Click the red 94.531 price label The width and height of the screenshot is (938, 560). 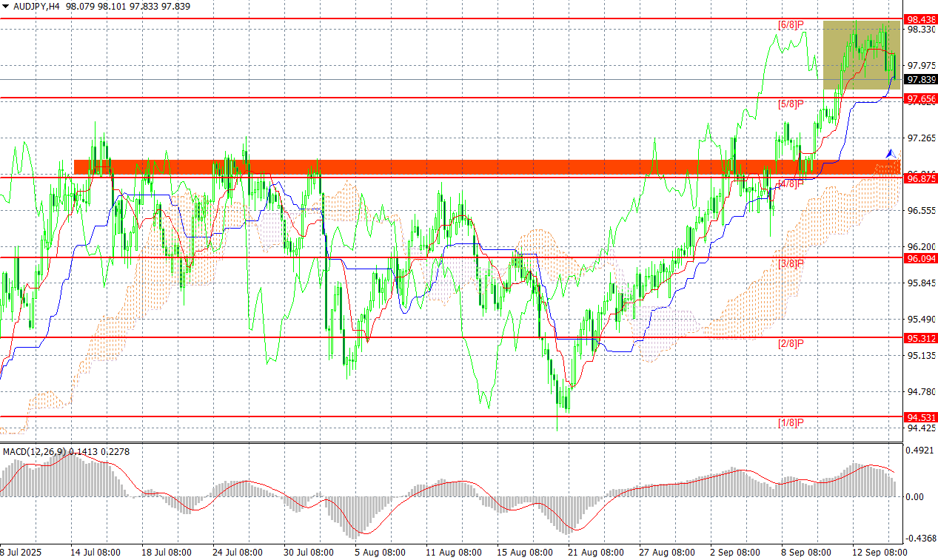tap(920, 418)
